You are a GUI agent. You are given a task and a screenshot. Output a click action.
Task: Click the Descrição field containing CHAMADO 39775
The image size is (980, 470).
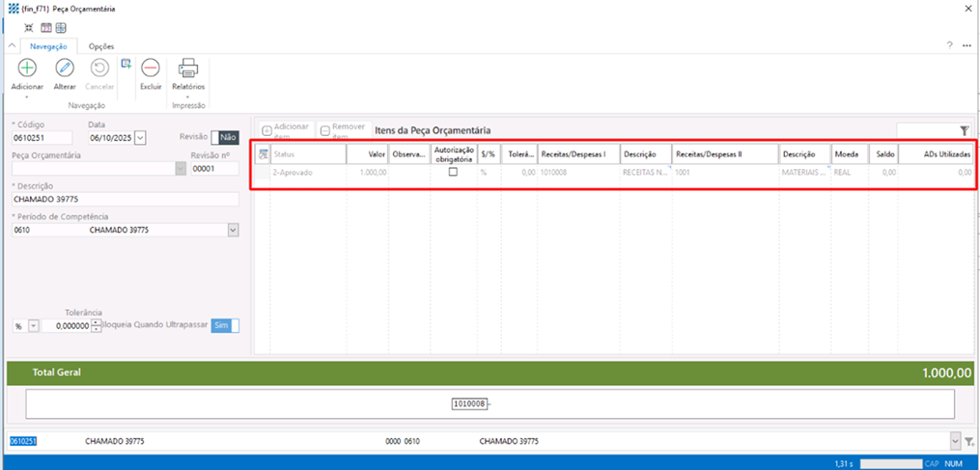click(x=124, y=200)
